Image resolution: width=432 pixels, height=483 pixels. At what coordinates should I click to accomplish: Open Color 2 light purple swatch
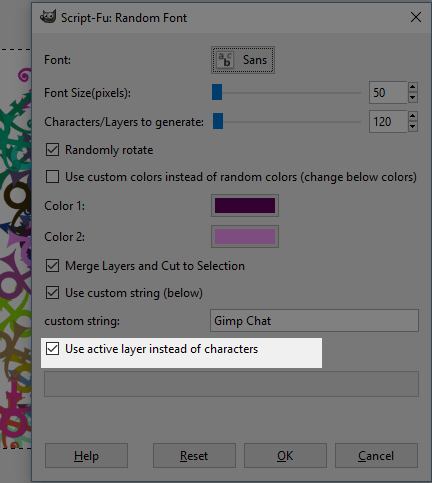click(x=245, y=236)
